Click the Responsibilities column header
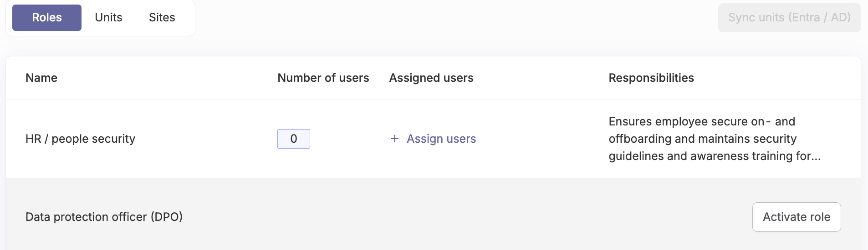 click(x=651, y=78)
